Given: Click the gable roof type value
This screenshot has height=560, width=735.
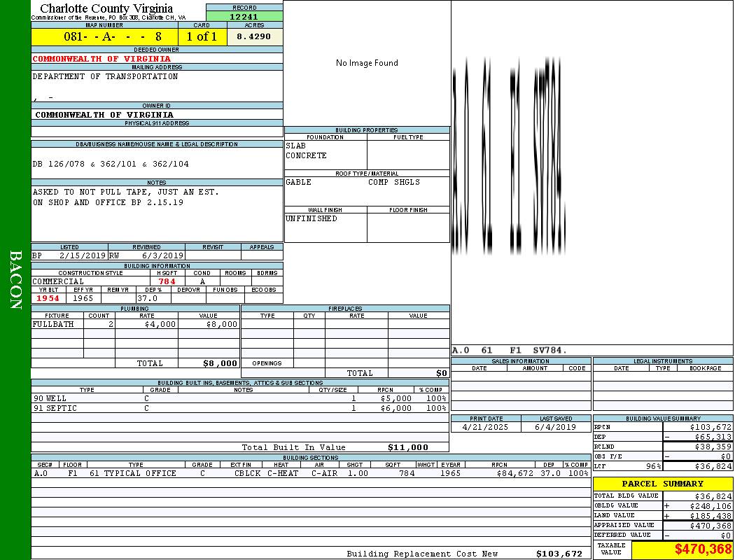Looking at the screenshot, I should coord(299,182).
